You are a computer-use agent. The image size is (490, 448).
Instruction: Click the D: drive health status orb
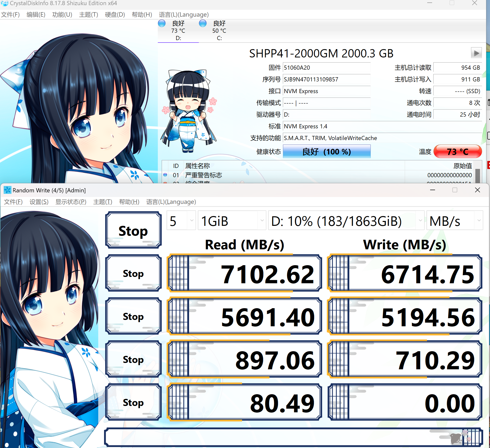click(162, 23)
